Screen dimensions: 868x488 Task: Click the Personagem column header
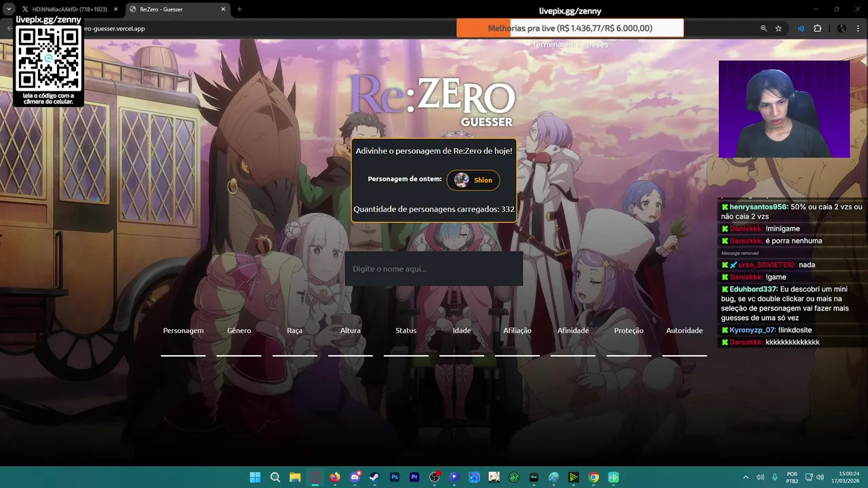point(183,331)
